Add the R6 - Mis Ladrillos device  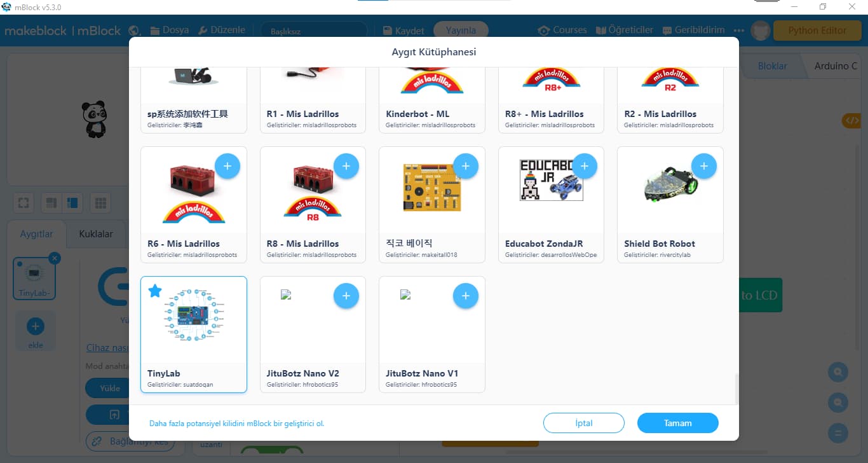pos(227,167)
